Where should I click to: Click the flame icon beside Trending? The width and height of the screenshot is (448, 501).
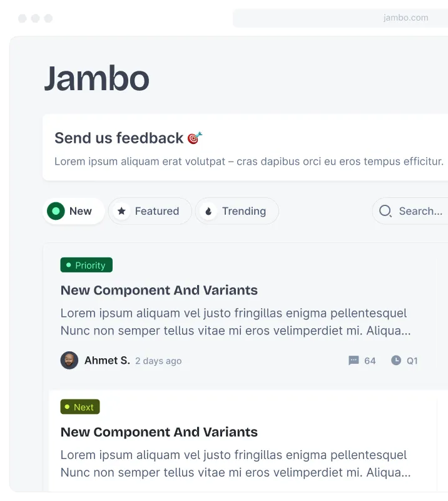pos(208,211)
